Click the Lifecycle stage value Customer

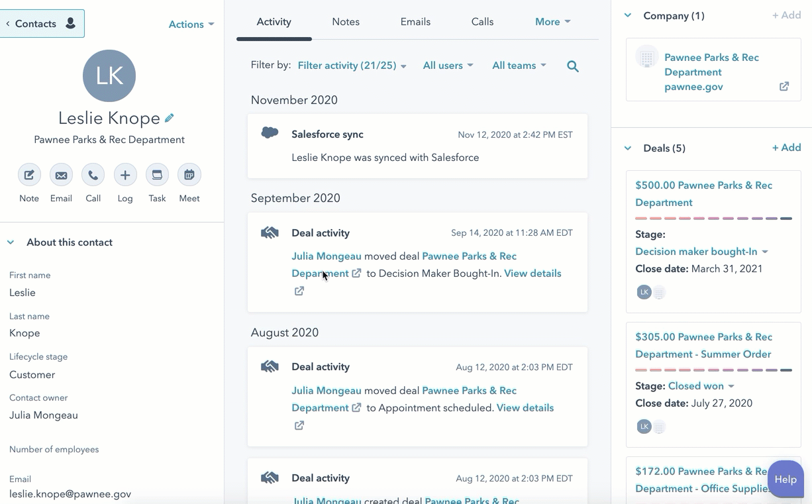(32, 375)
